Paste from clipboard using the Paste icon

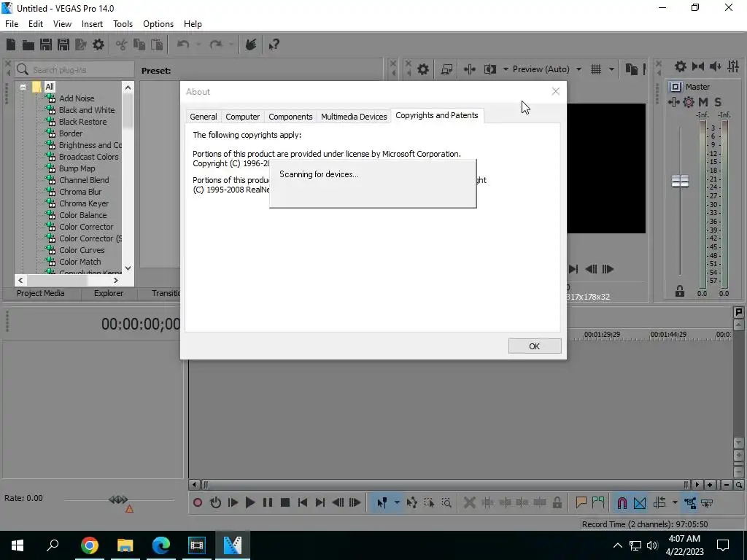coord(157,44)
